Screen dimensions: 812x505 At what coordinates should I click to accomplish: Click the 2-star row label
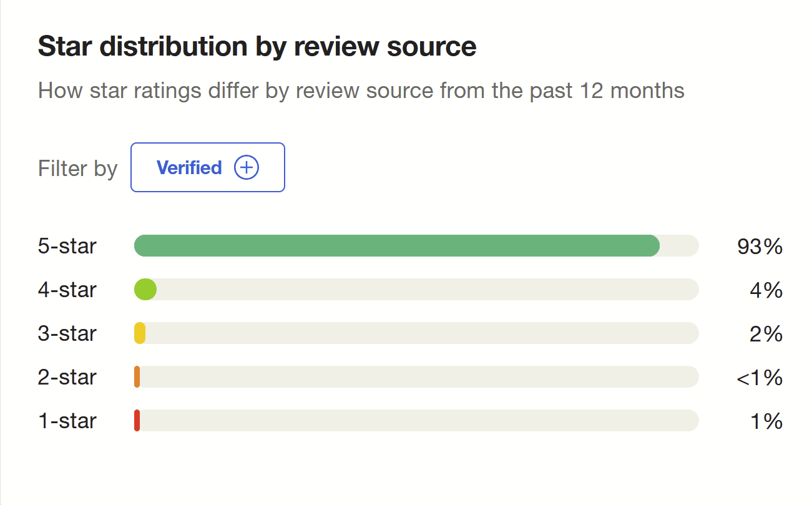(67, 377)
